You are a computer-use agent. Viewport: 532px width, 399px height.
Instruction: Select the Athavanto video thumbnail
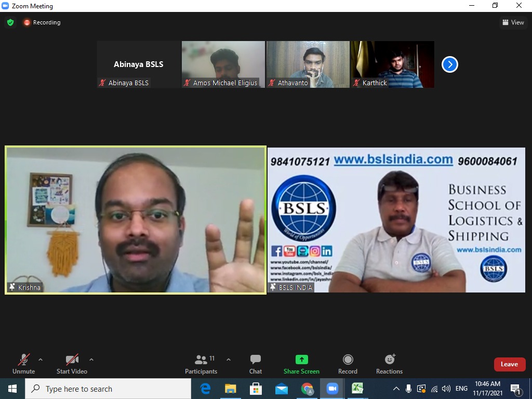308,64
